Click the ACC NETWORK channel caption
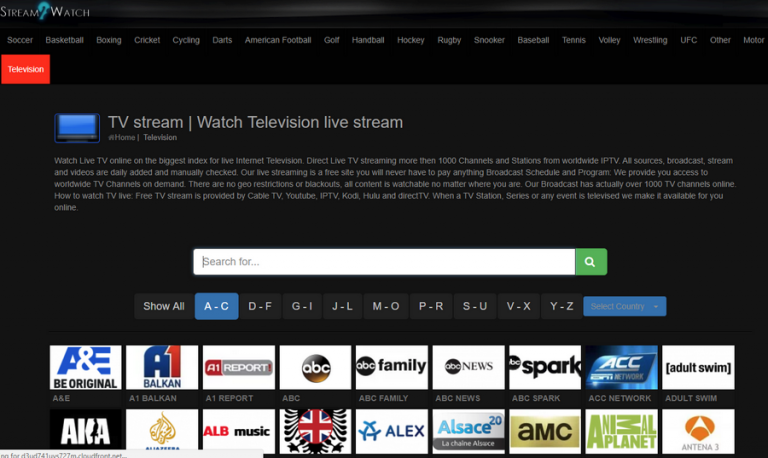This screenshot has width=768, height=458. click(620, 398)
